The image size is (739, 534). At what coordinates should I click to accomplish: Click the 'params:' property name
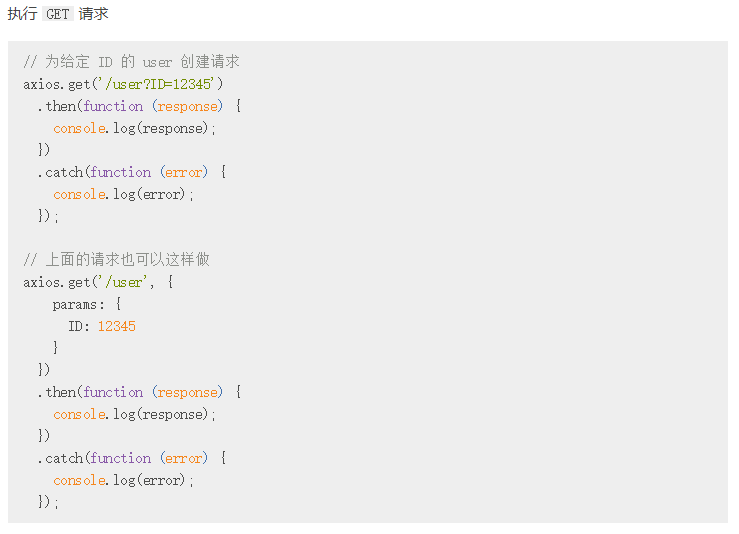coord(78,304)
